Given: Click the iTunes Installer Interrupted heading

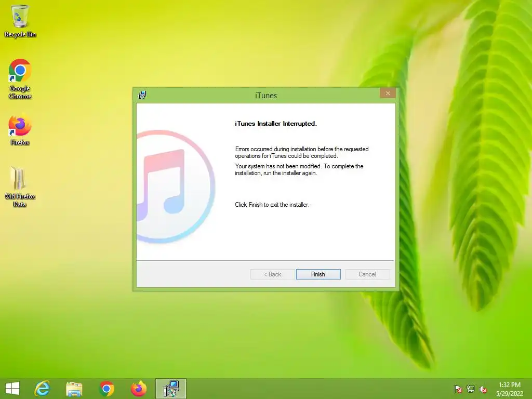Looking at the screenshot, I should pos(276,124).
